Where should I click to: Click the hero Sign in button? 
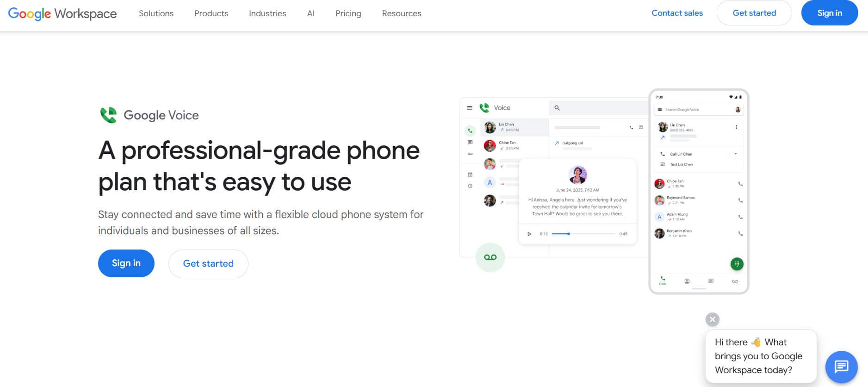click(x=126, y=263)
